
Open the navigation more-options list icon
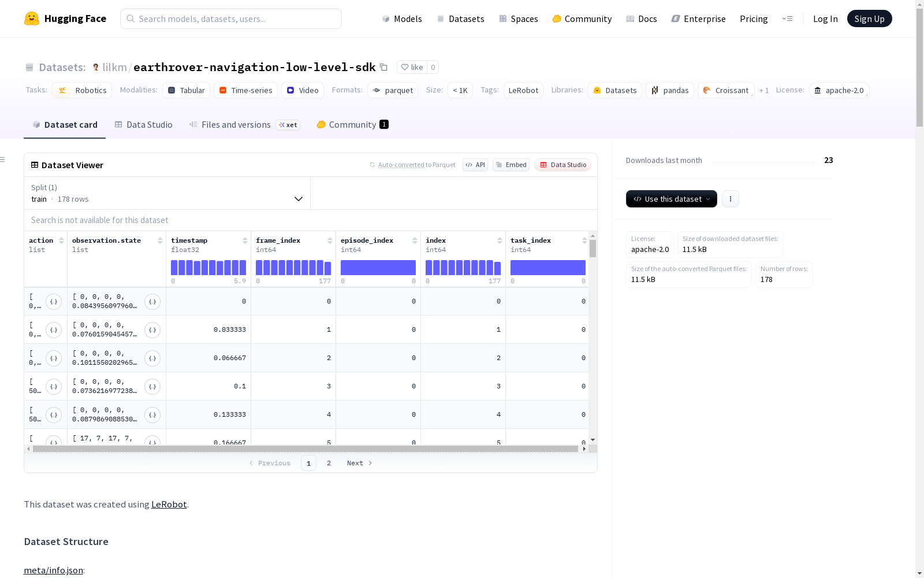click(x=787, y=18)
